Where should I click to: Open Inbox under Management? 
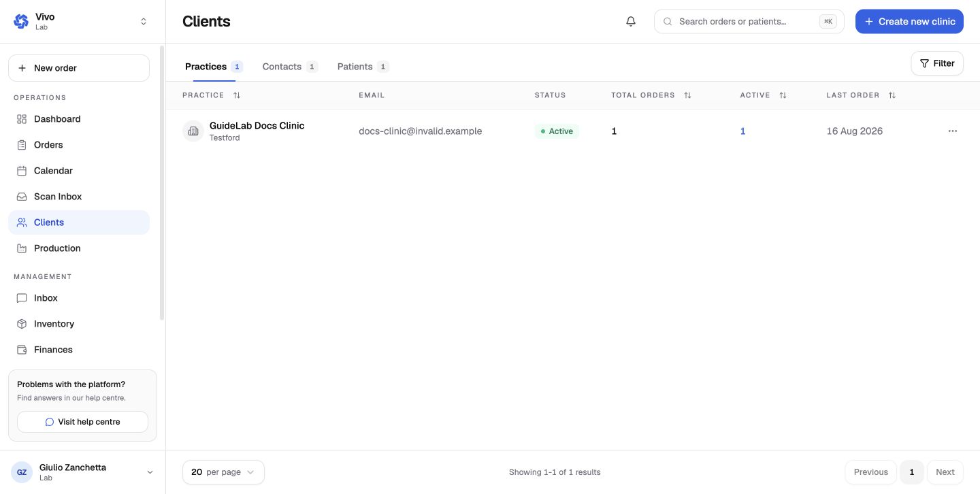tap(79, 298)
